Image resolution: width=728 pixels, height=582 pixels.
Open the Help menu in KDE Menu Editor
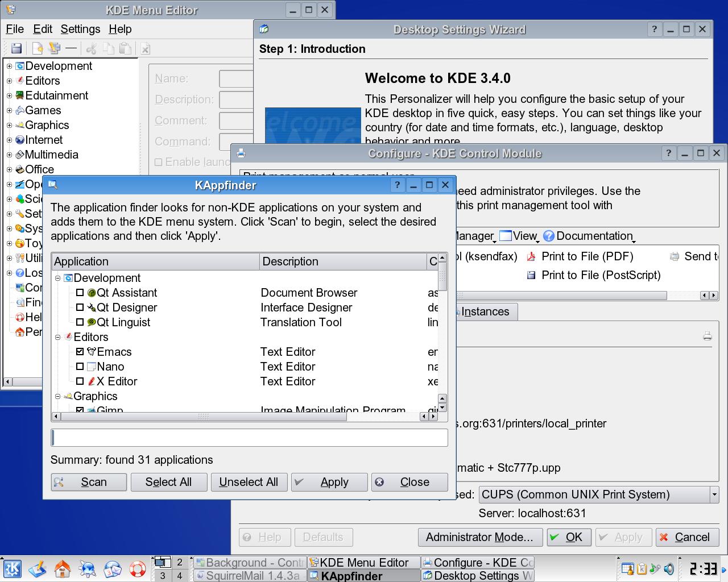[x=120, y=29]
